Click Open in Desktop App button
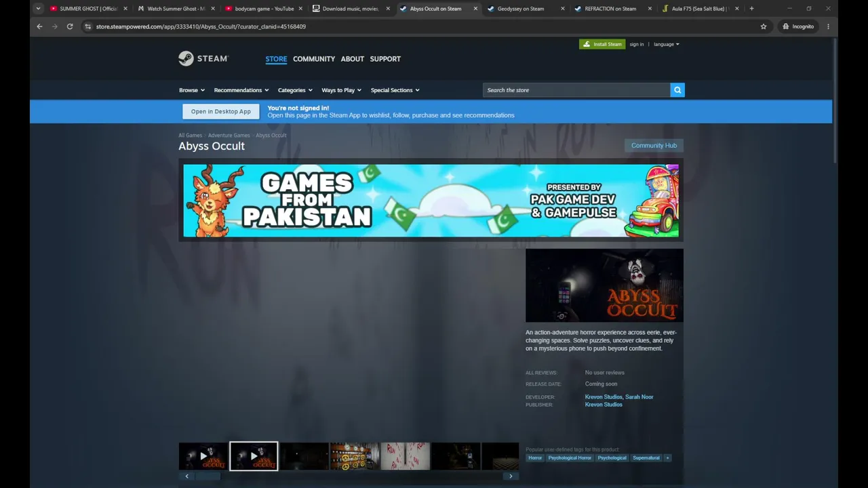 point(220,112)
